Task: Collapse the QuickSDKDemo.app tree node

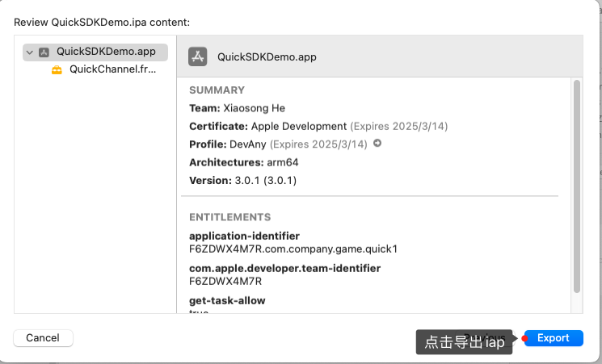Action: point(30,52)
